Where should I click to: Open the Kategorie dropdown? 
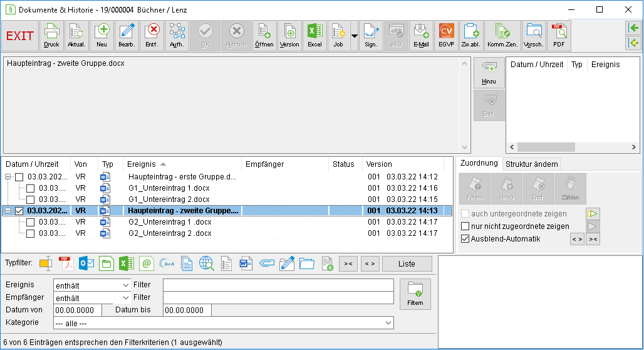pos(224,323)
